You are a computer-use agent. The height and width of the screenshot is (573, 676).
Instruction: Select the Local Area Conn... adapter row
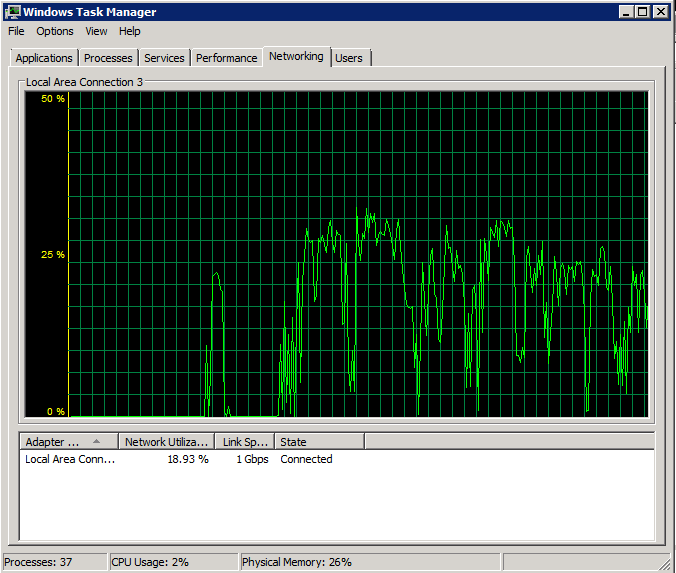[x=337, y=460]
